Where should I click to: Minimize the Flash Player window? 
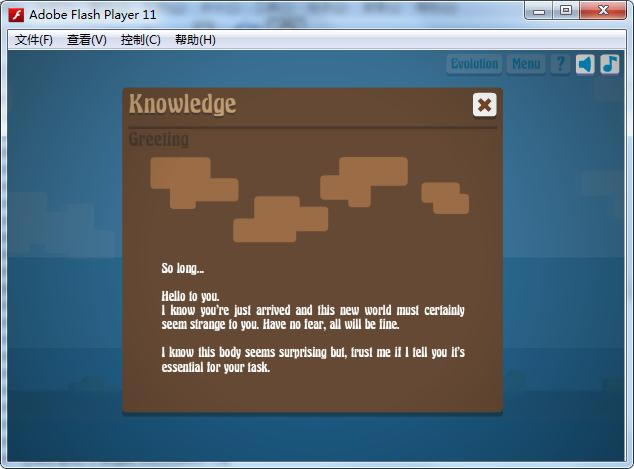pyautogui.click(x=540, y=11)
